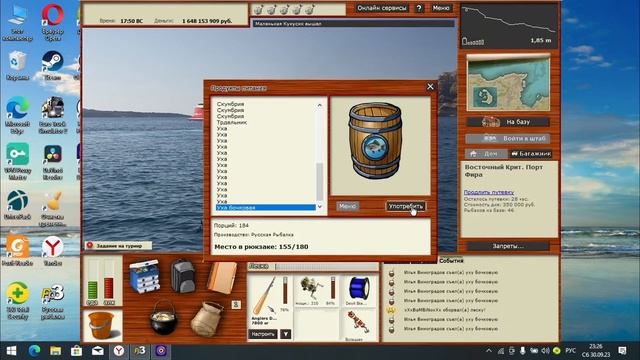Open the orange notebook journal

222,278
